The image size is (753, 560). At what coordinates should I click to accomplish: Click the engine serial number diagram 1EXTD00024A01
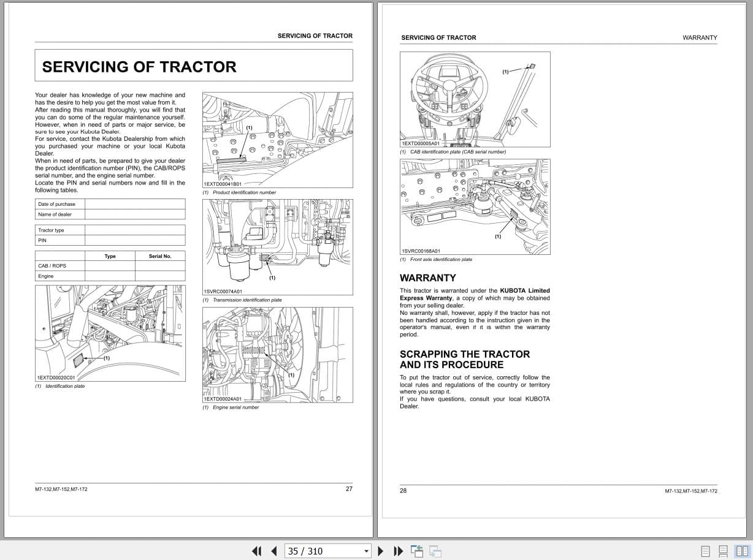click(277, 354)
